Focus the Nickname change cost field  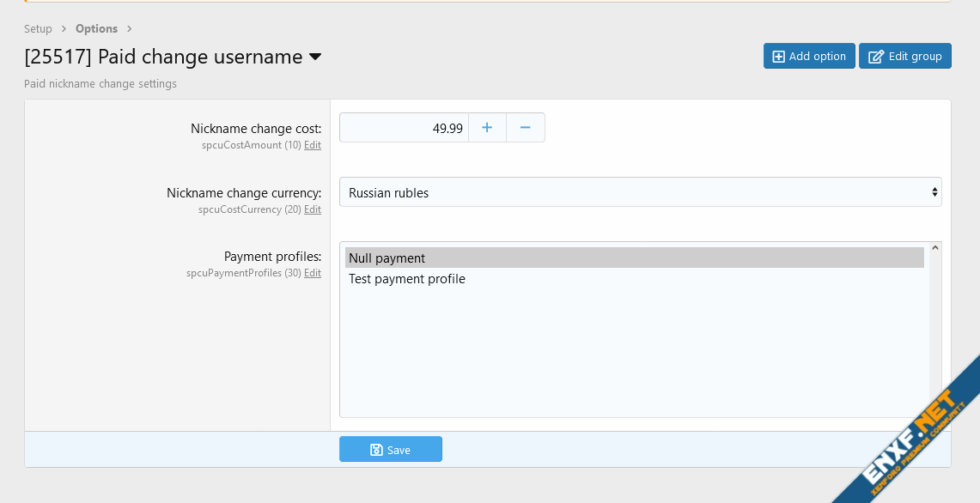404,128
